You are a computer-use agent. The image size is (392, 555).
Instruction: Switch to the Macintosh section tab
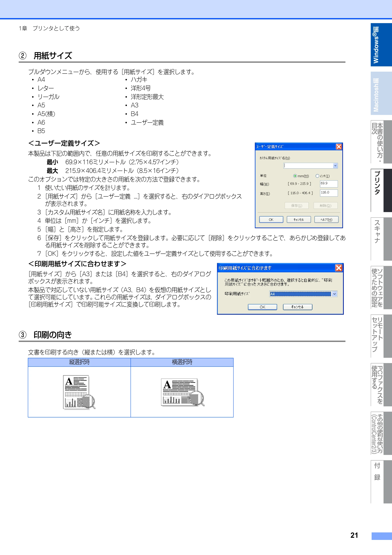pyautogui.click(x=381, y=93)
